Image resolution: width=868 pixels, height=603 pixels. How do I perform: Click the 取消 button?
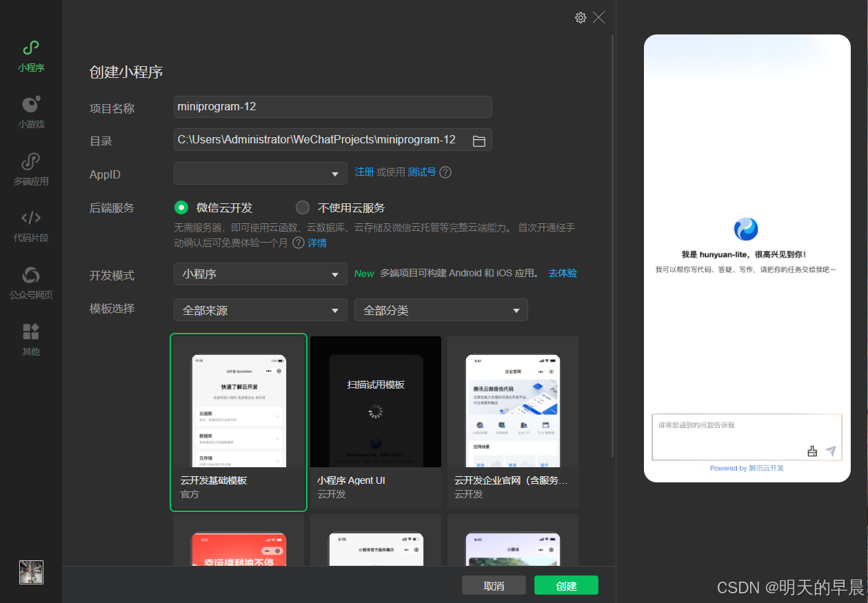tap(494, 586)
